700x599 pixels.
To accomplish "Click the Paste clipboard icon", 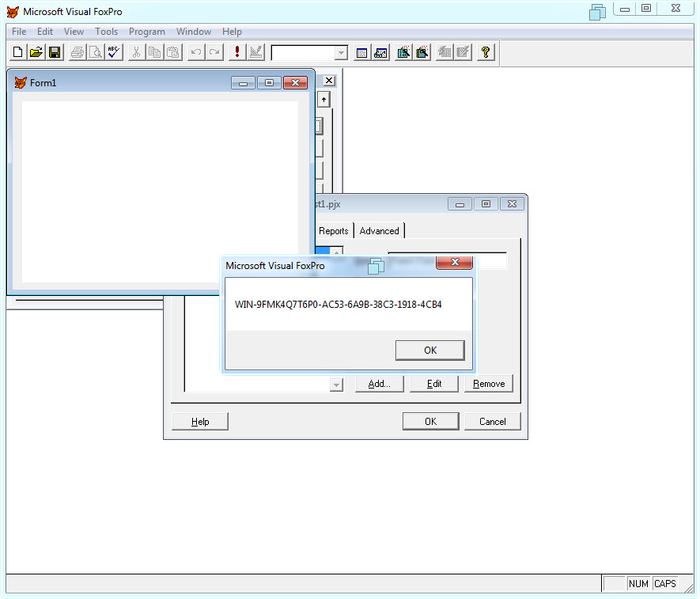I will [x=172, y=52].
